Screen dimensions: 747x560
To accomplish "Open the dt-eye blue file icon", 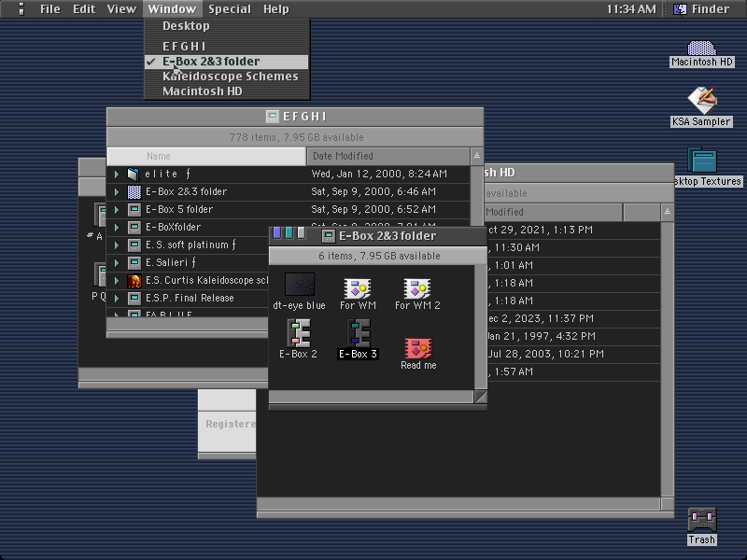I will coord(300,285).
